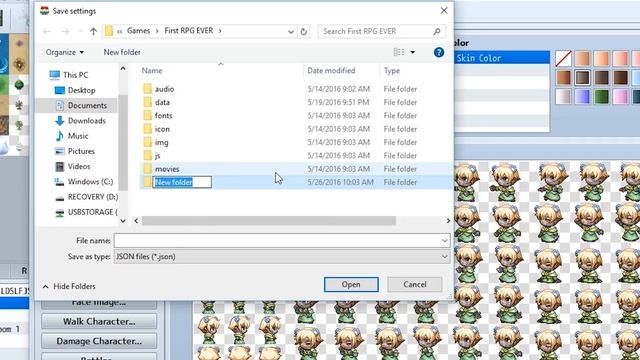The height and width of the screenshot is (360, 640).
Task: Refresh the First RPG EVER folder
Action: click(x=304, y=31)
